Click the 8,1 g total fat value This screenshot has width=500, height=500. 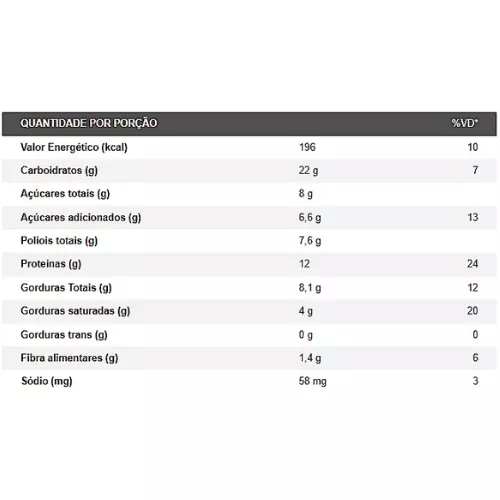310,288
